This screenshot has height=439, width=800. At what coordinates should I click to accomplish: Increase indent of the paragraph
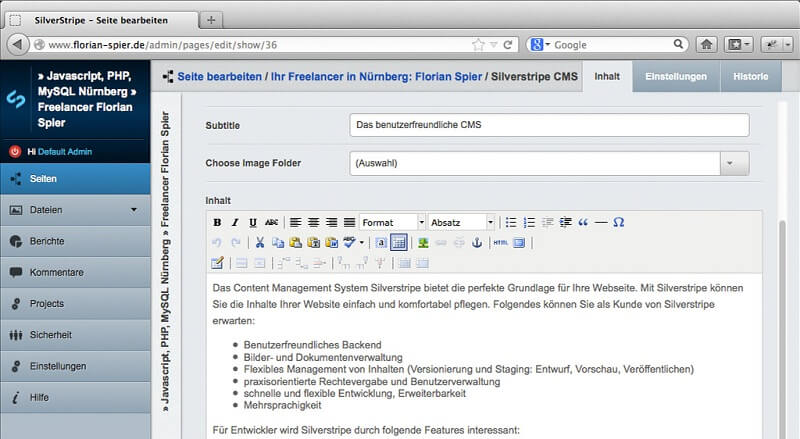(565, 223)
